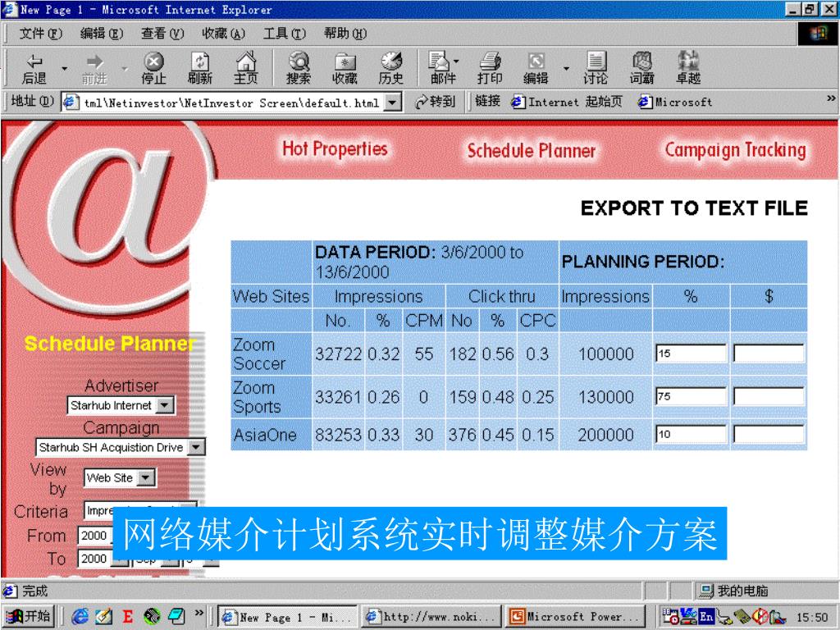Click the 我的电脑 zone icon in status bar
The width and height of the screenshot is (840, 630).
point(706,591)
